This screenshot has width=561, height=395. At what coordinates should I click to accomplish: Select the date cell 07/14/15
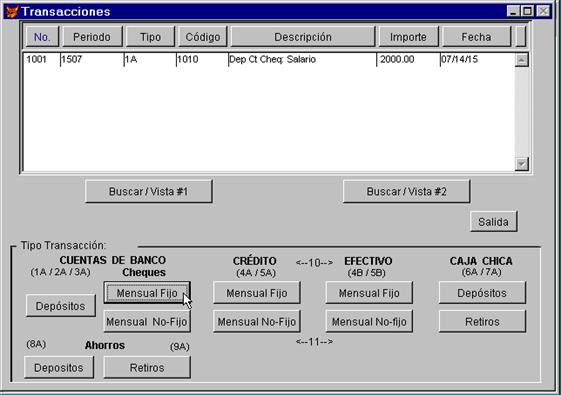click(478, 59)
